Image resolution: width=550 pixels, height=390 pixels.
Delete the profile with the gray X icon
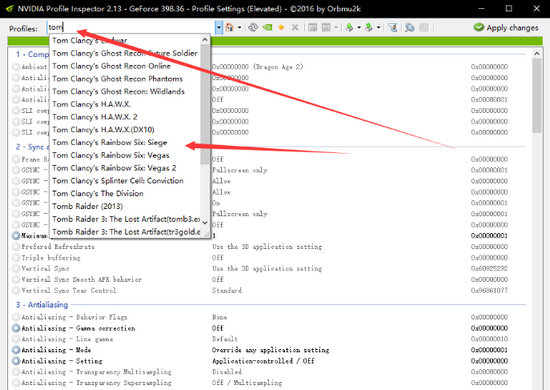(295, 27)
